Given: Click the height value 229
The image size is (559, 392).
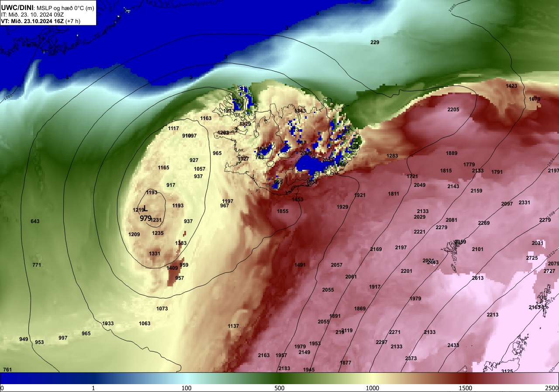Looking at the screenshot, I should click(375, 42).
